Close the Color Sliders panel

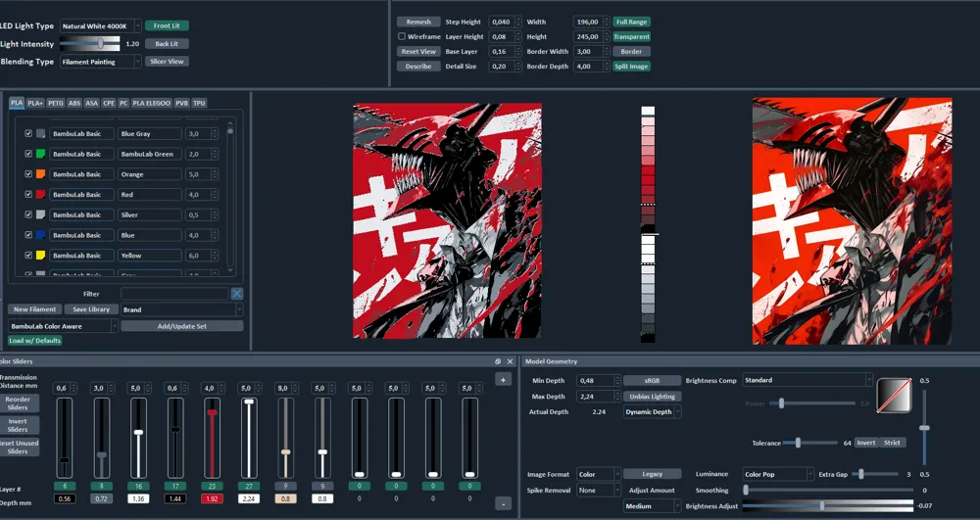tap(510, 361)
